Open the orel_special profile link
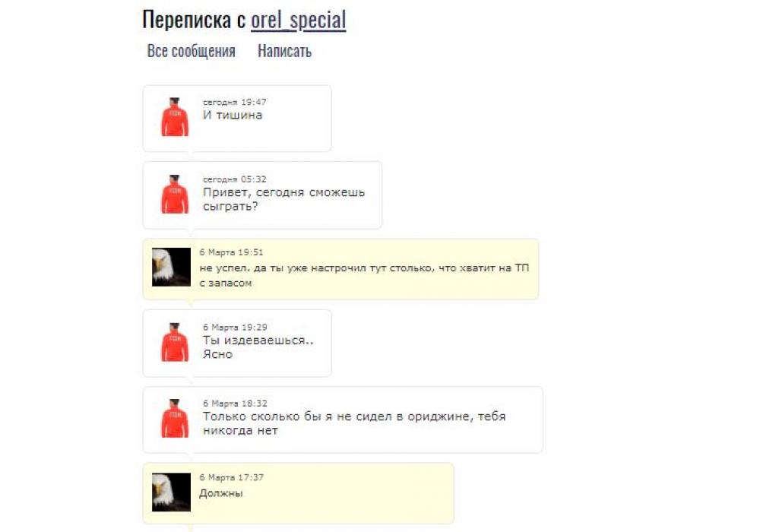Viewport: 760px width, 532px height. pos(298,20)
